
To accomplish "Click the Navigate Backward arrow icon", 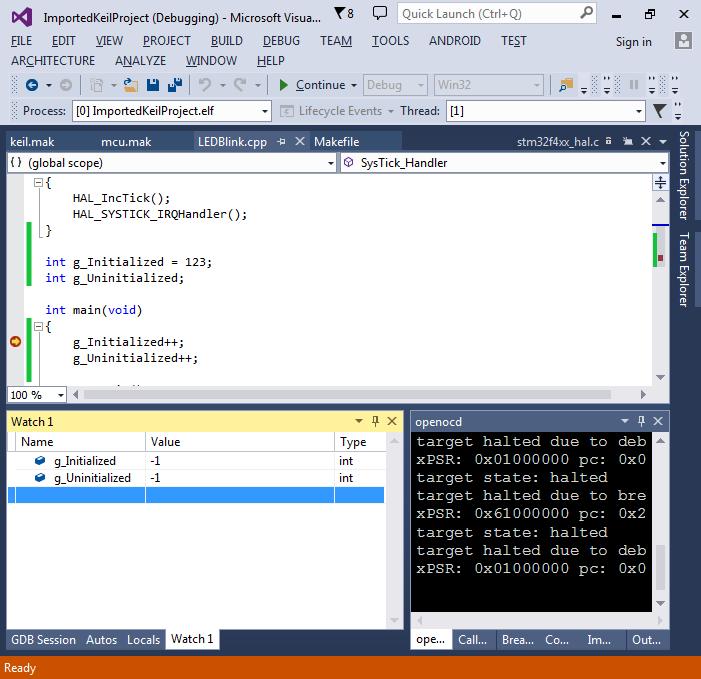I will point(32,85).
